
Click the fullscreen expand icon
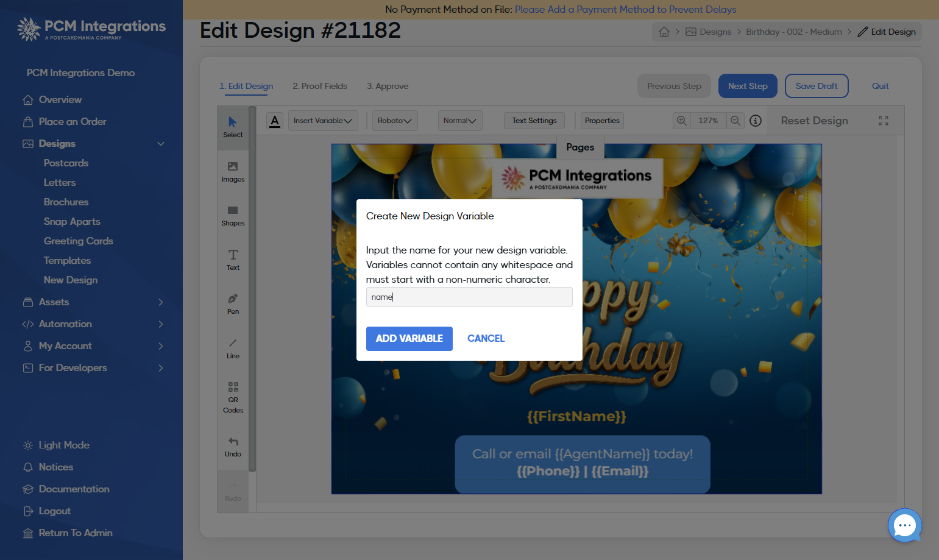pos(884,121)
